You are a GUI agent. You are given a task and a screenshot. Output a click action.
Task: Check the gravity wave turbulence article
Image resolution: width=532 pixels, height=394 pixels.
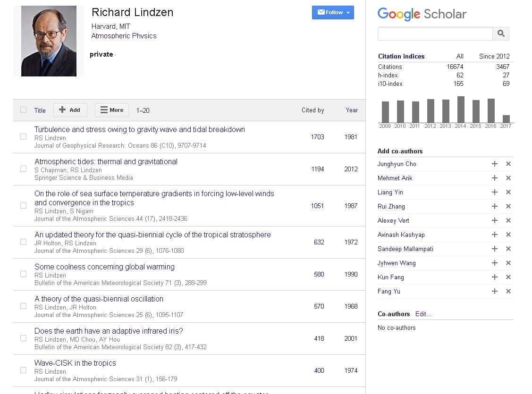pos(24,137)
